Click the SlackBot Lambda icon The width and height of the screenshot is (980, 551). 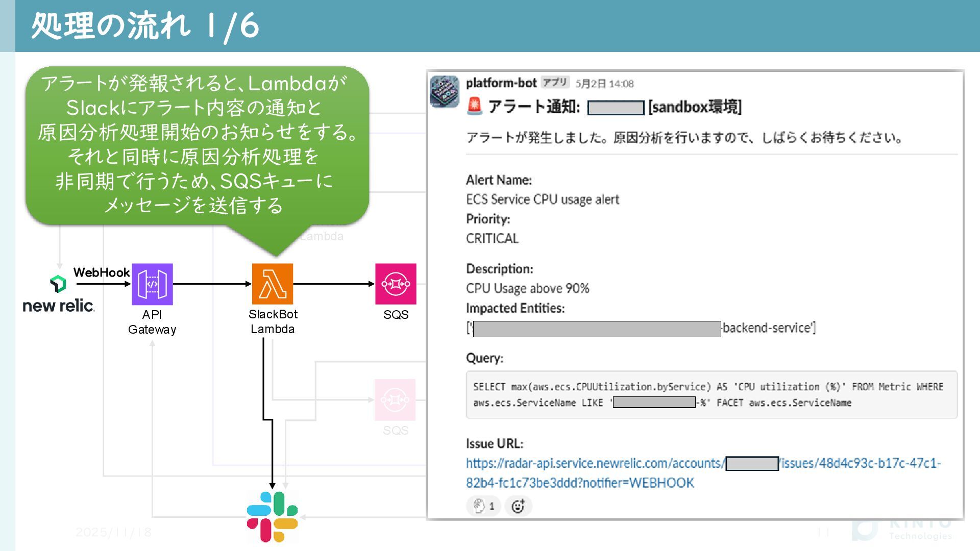[273, 284]
